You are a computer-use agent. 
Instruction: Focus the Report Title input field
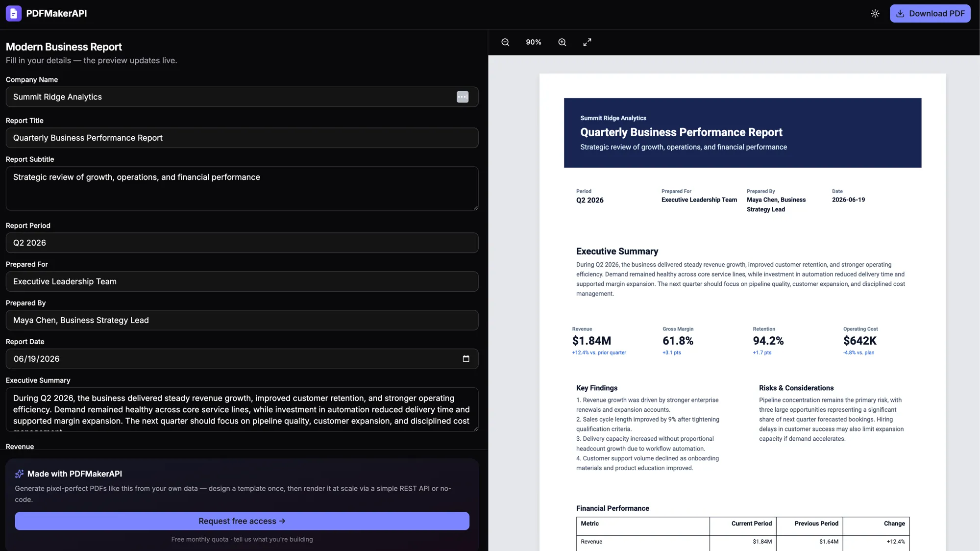click(242, 138)
